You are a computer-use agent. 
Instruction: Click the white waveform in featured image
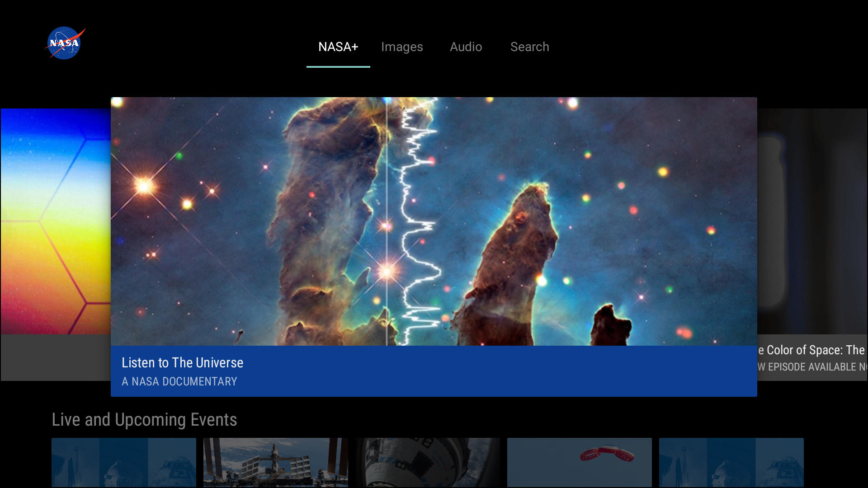[x=419, y=221]
